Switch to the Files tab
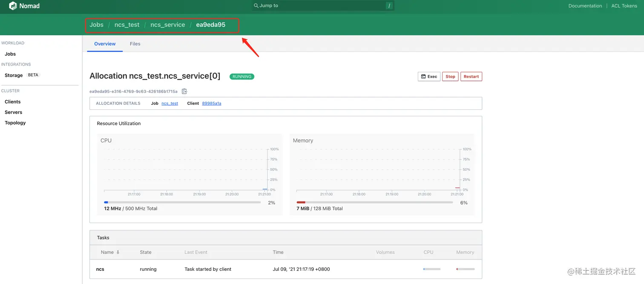Viewport: 644px width, 284px height. (x=135, y=44)
